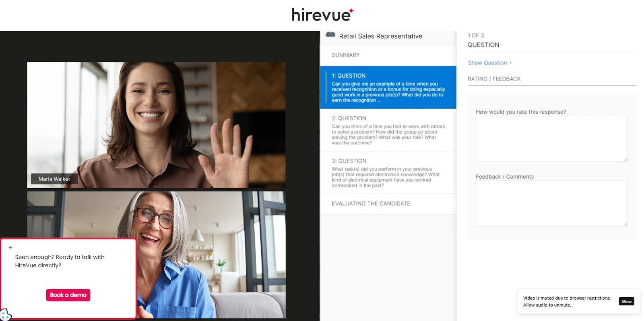Viewport: 644px width, 321px height.
Task: Select question 3 about electronics knowledge
Action: [x=388, y=173]
